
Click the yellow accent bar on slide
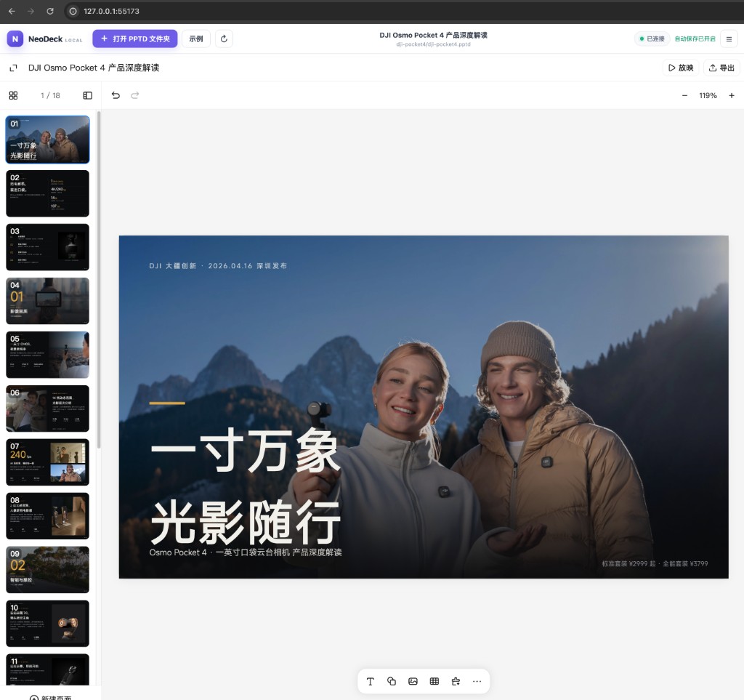point(167,403)
